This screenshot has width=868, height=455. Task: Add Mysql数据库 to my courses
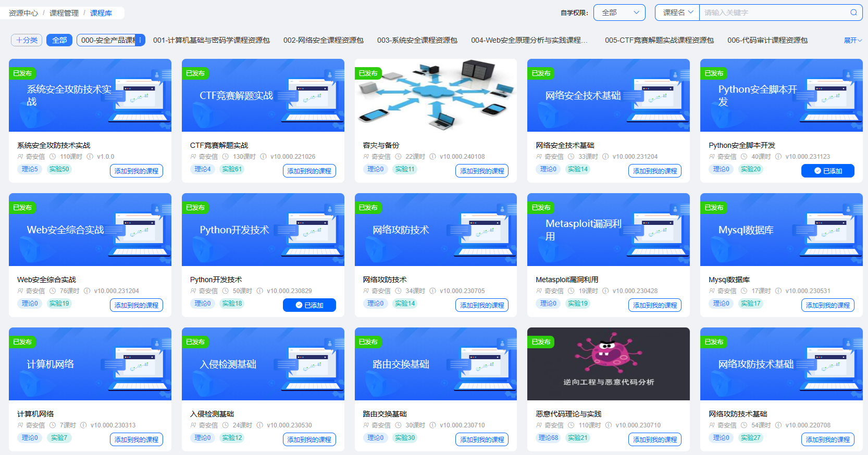tap(828, 305)
